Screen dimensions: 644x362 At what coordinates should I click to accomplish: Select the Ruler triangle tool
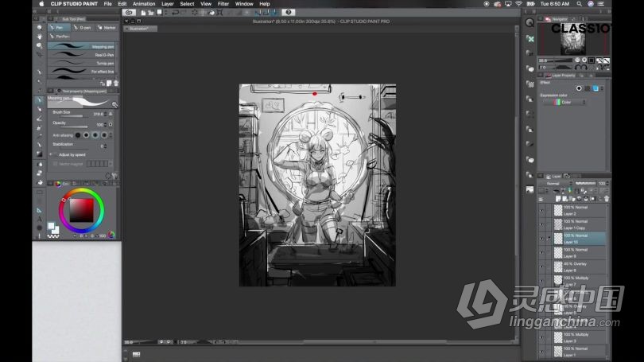[x=40, y=210]
